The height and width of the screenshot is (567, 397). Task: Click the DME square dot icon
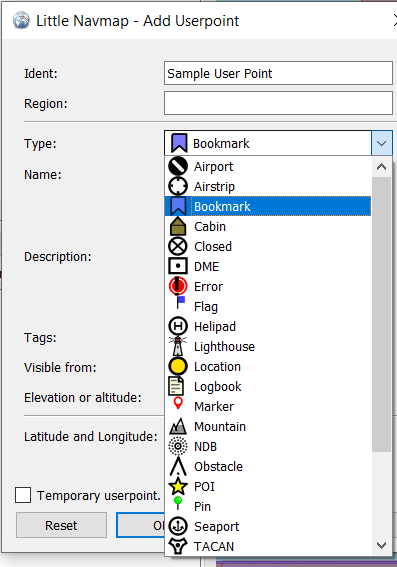(178, 267)
